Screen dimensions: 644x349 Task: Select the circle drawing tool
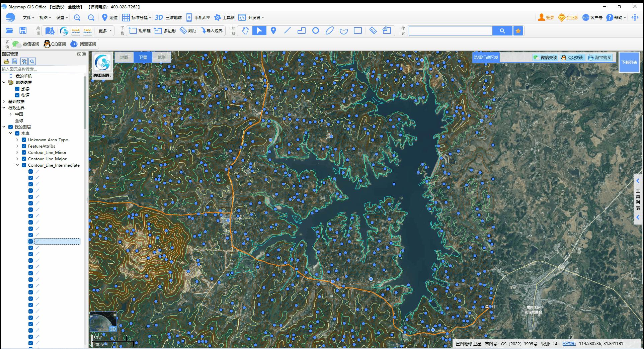tap(315, 31)
